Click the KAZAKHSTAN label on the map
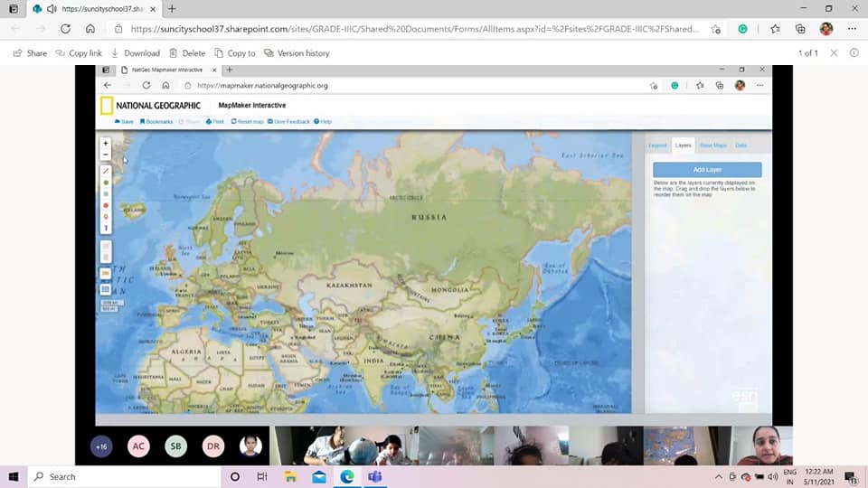The image size is (868, 488). 349,286
